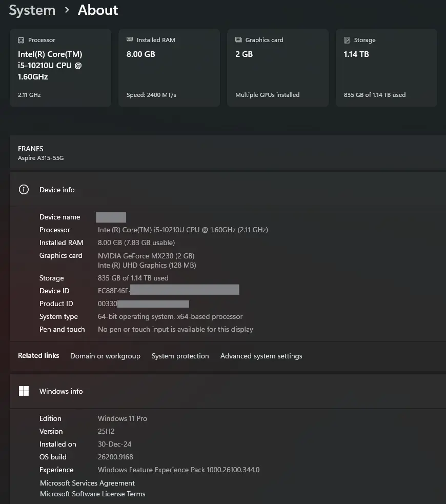Screen dimensions: 446x504
Task: Click the ERANES device name heading
Action: 31,149
